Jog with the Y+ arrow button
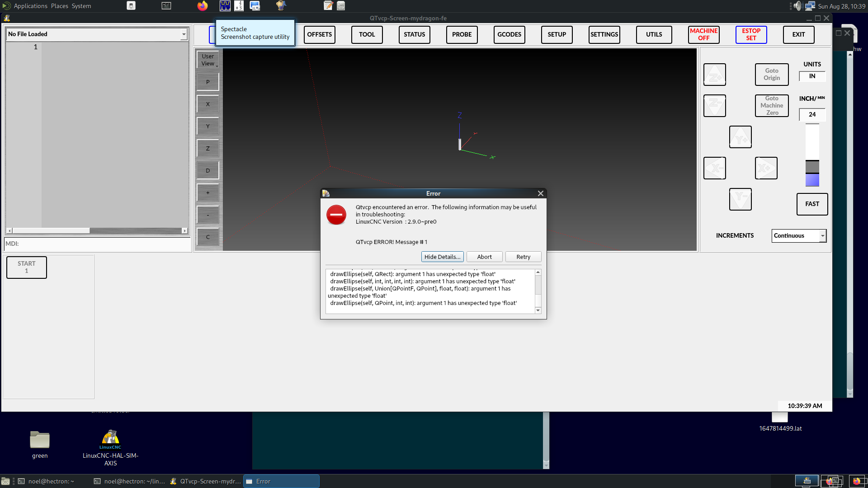The height and width of the screenshot is (488, 868). click(741, 137)
